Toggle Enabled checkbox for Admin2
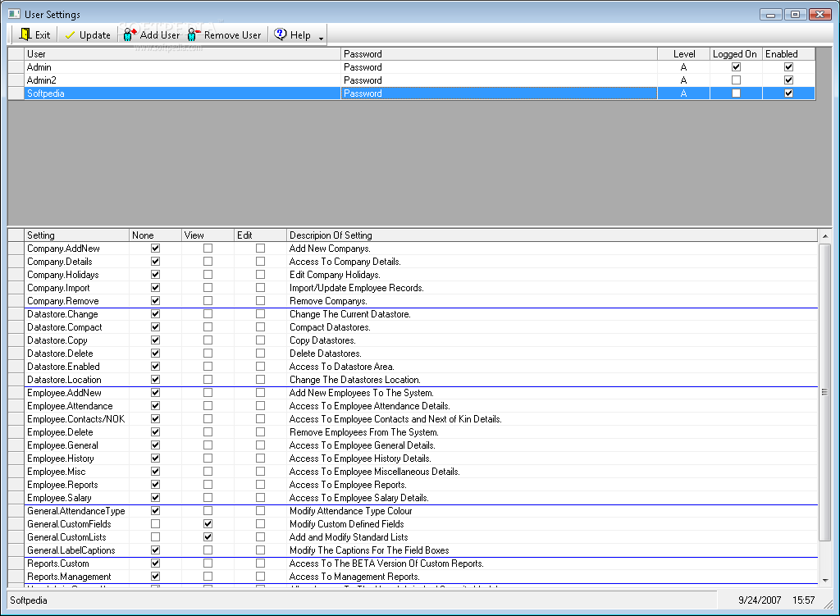840x616 pixels. (788, 80)
